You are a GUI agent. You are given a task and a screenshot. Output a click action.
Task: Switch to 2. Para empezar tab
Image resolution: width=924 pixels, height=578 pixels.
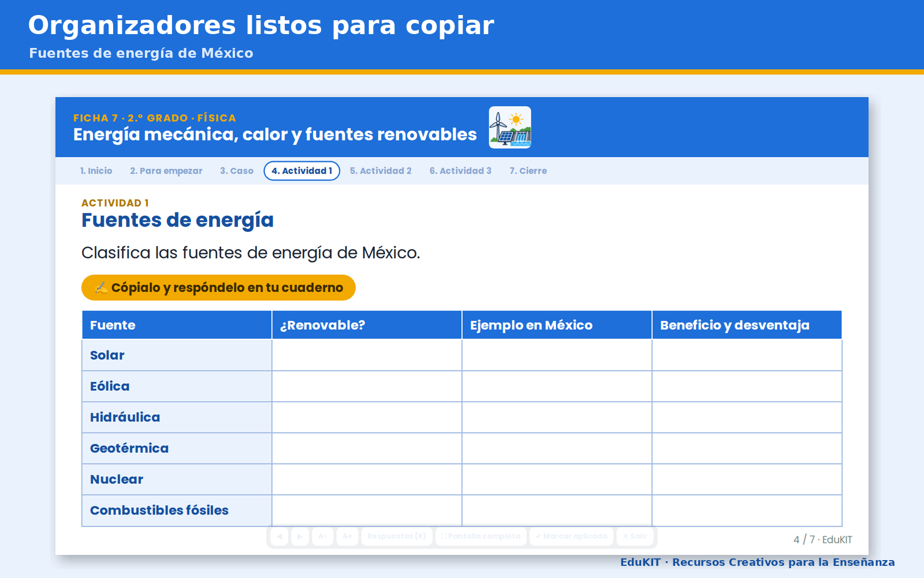[x=166, y=171]
